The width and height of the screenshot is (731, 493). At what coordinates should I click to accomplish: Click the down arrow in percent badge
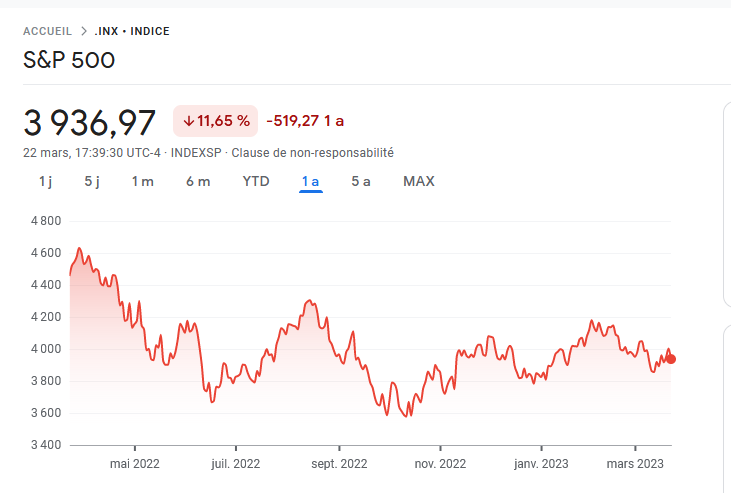(x=188, y=121)
